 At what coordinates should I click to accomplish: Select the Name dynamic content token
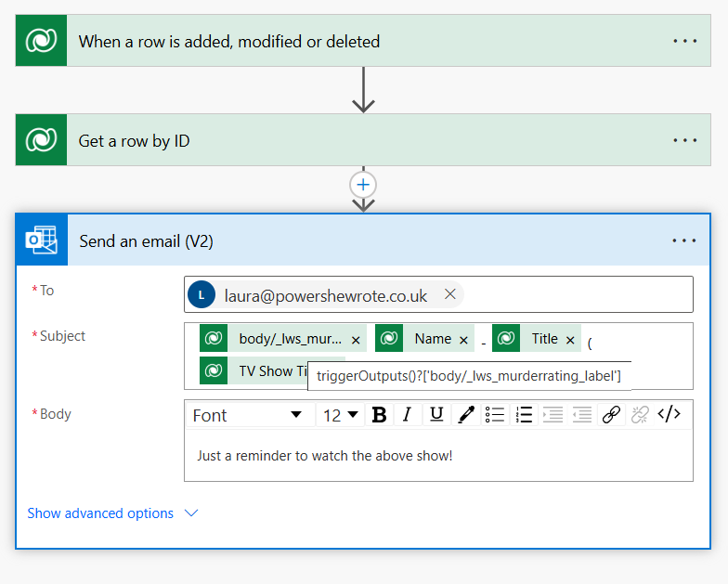424,338
